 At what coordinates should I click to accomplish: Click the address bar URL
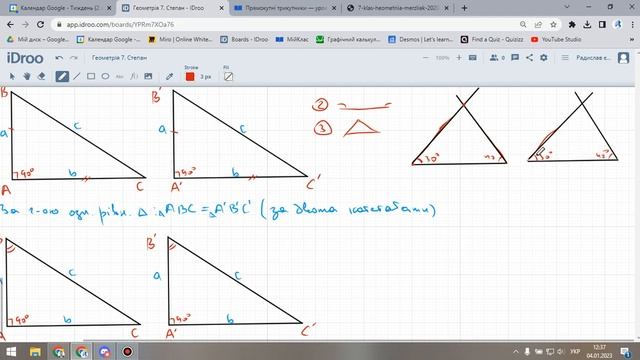pos(120,24)
